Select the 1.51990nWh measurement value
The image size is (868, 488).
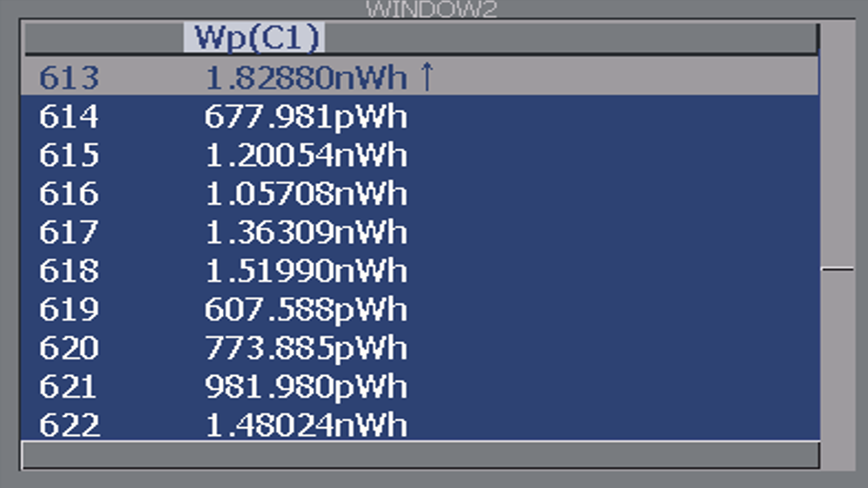pos(306,271)
